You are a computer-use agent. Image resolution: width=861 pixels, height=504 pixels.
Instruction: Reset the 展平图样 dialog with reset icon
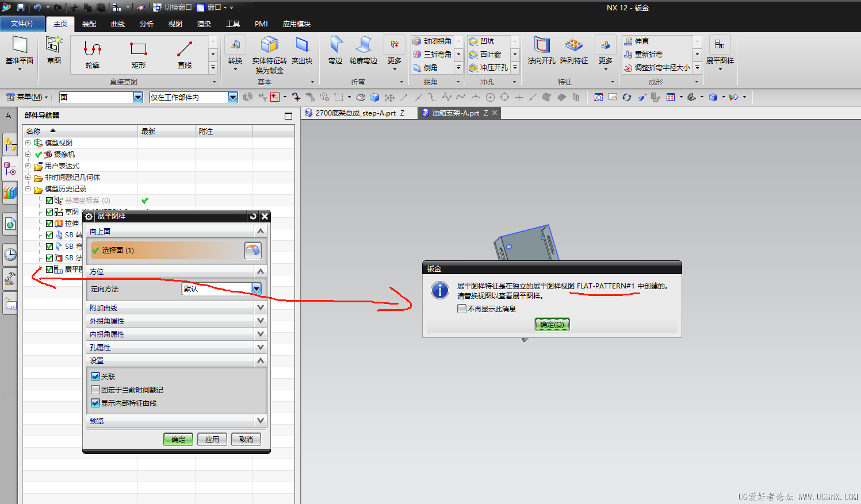253,216
